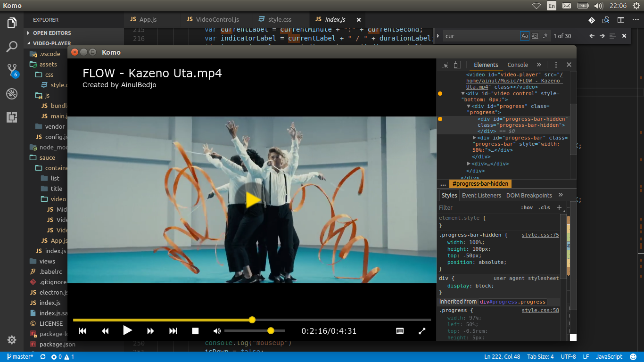Go to previous match in find widget
644x362 pixels.
pyautogui.click(x=592, y=36)
